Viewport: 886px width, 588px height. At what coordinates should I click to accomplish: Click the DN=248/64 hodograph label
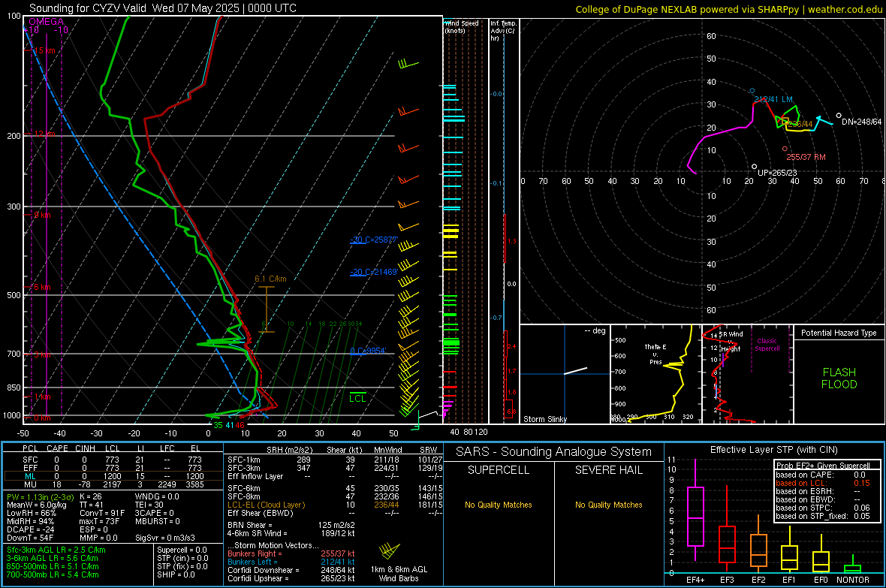point(861,122)
